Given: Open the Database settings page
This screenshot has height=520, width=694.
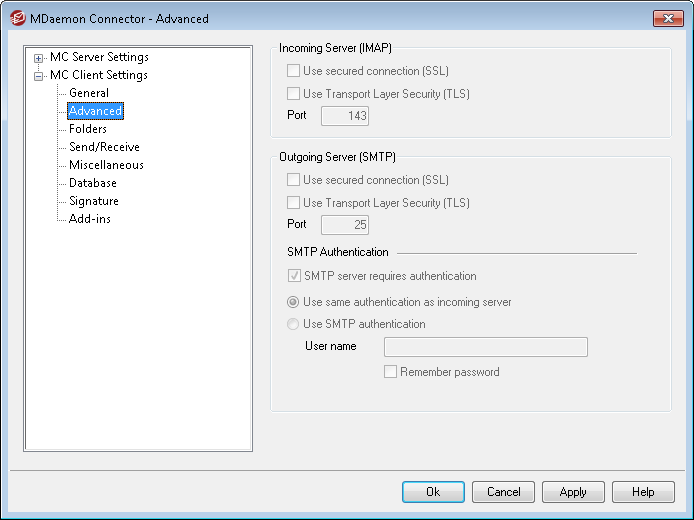Looking at the screenshot, I should coord(93,183).
